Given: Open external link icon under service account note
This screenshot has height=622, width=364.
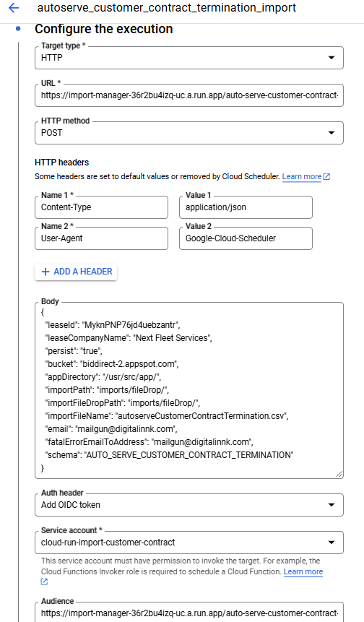Looking at the screenshot, I should point(44,582).
